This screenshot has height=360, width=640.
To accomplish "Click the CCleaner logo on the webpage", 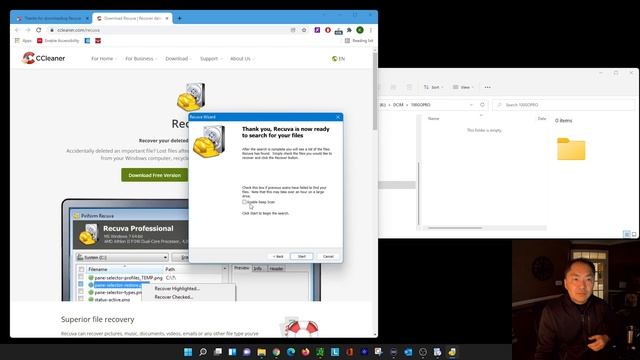I will pyautogui.click(x=44, y=58).
